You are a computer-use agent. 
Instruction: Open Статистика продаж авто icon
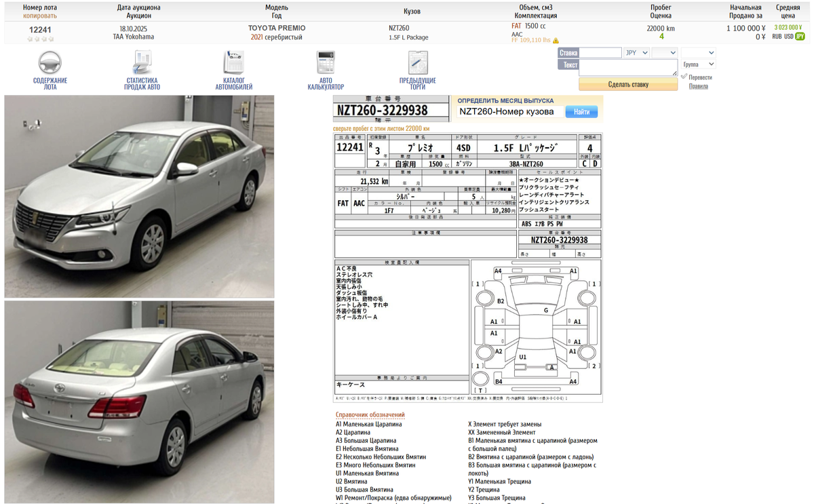click(142, 64)
